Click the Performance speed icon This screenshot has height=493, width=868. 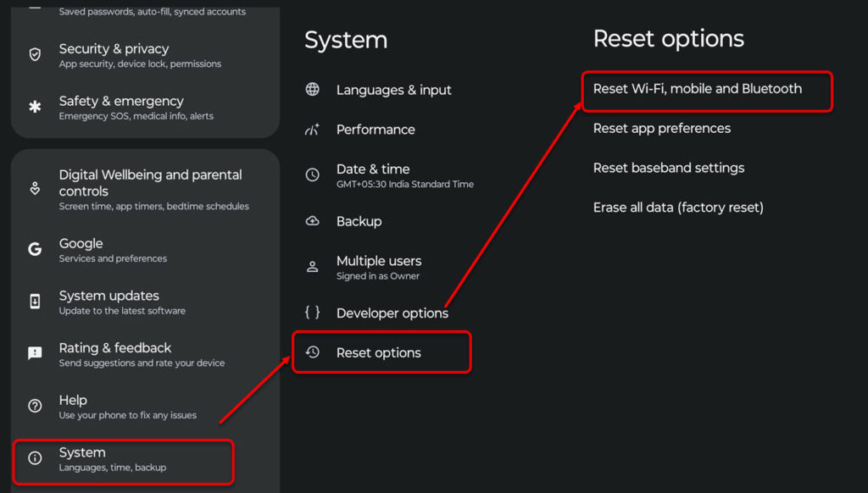(x=312, y=129)
